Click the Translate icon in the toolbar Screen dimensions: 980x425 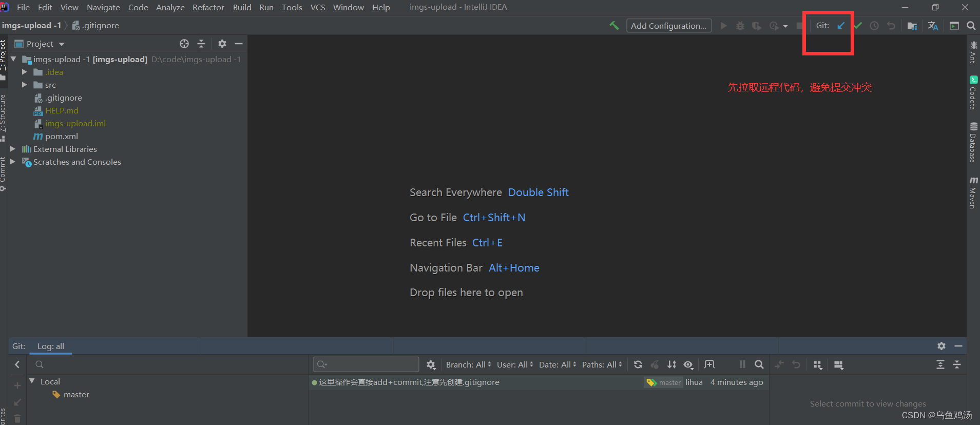(x=933, y=26)
